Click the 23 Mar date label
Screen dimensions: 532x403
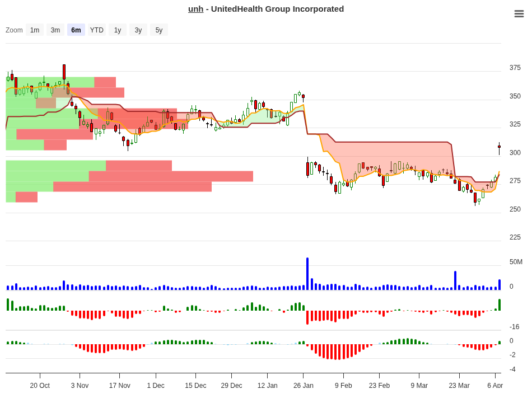click(x=459, y=385)
